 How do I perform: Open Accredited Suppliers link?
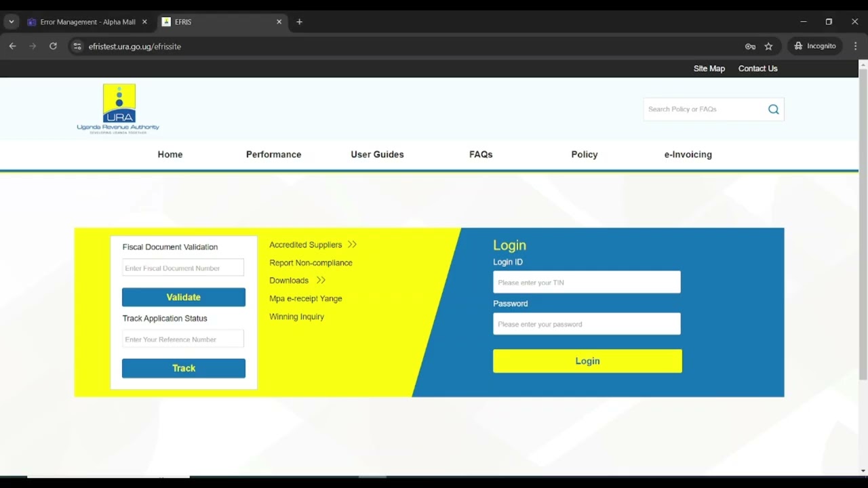tap(306, 245)
